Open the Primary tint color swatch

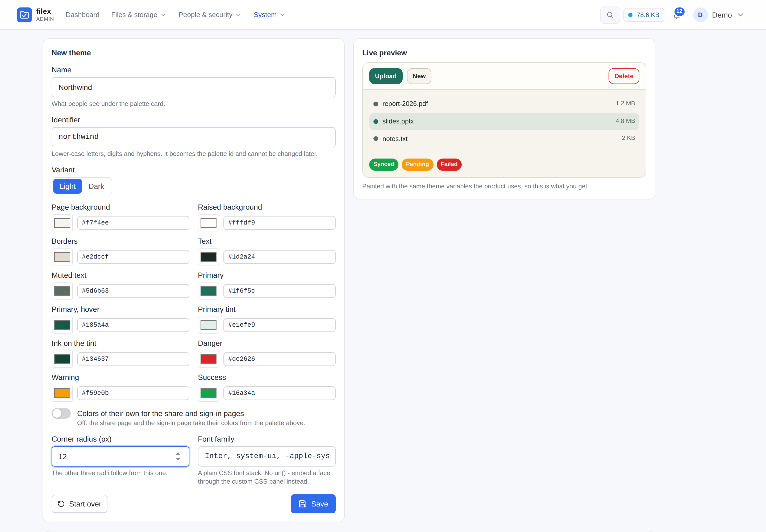(x=208, y=325)
